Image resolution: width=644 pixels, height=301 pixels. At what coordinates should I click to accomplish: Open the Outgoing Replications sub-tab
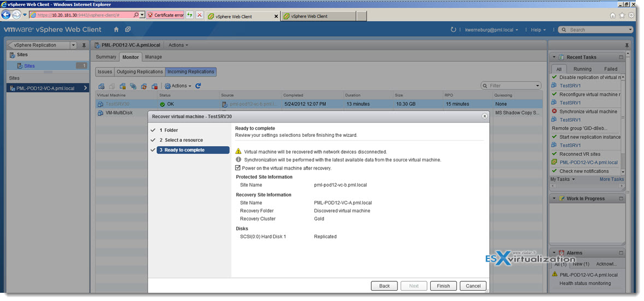[x=139, y=72]
